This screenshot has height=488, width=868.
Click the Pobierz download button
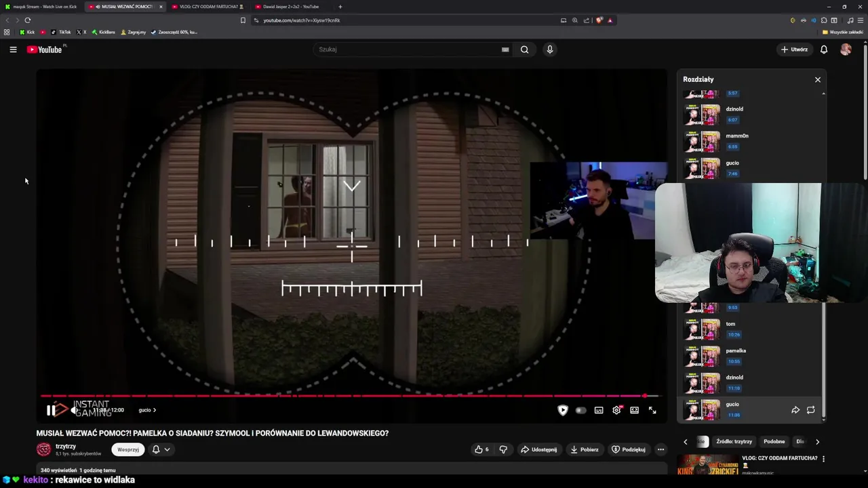585,449
